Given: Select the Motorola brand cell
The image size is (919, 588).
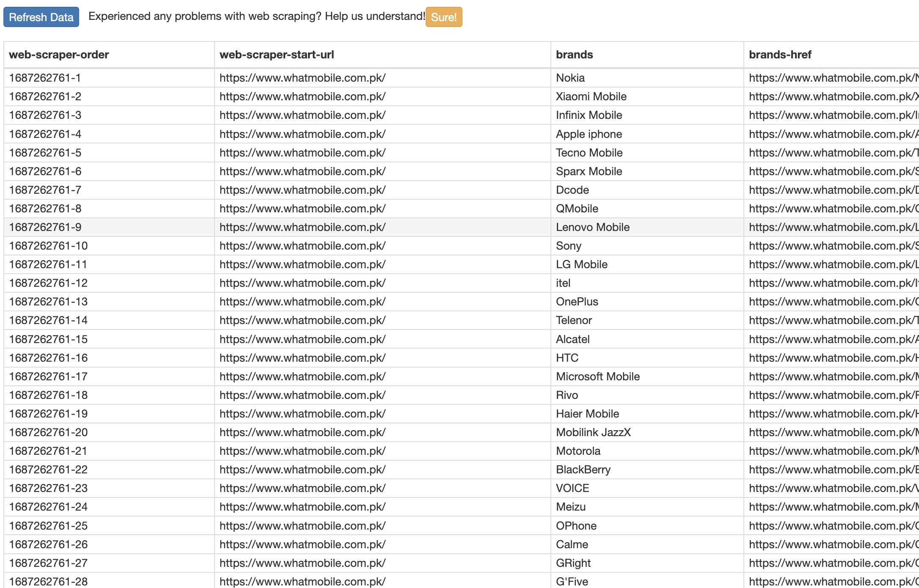Looking at the screenshot, I should [647, 451].
